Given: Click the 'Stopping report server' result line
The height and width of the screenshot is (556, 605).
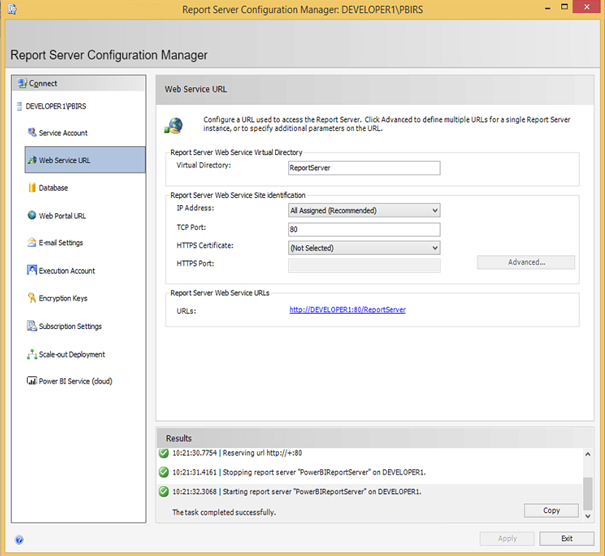Looking at the screenshot, I should (299, 472).
